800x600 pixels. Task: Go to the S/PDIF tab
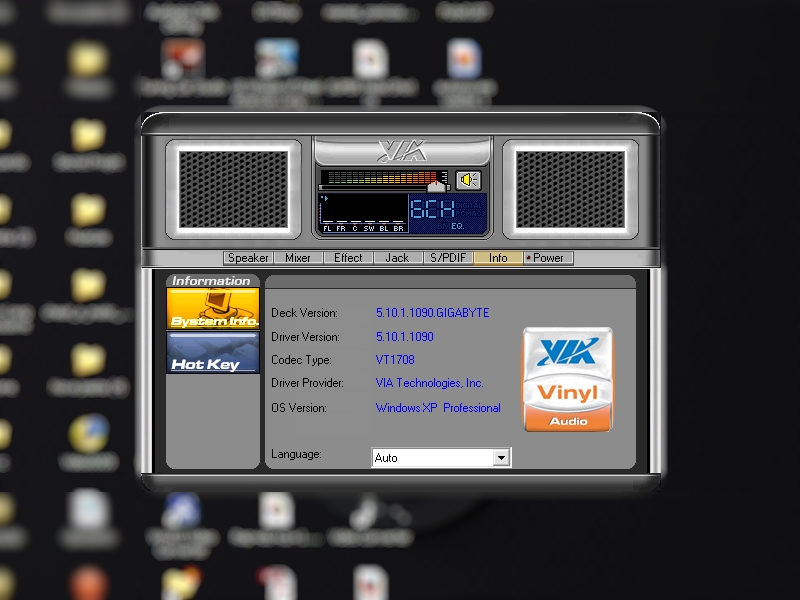click(x=448, y=258)
